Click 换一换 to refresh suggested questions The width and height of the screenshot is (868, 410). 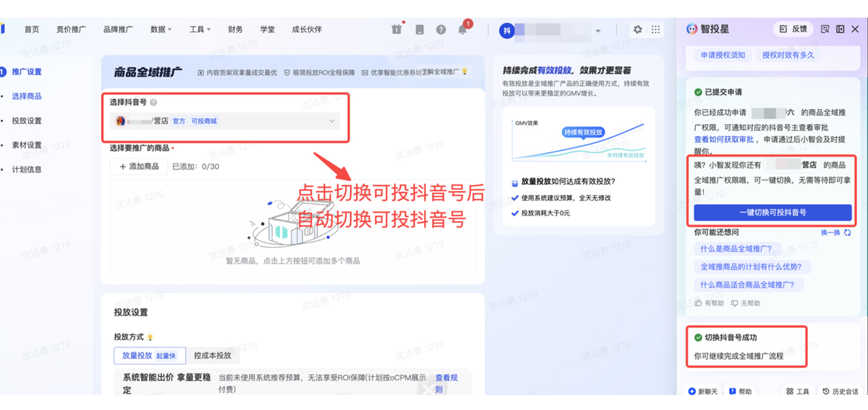click(831, 232)
